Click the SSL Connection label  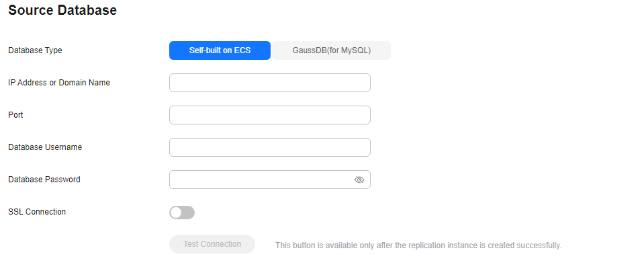(x=37, y=212)
